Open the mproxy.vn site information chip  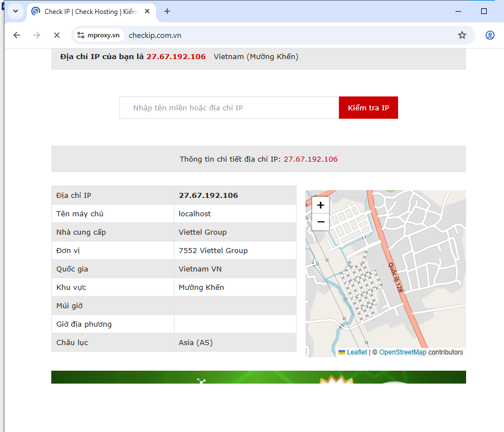tap(99, 35)
